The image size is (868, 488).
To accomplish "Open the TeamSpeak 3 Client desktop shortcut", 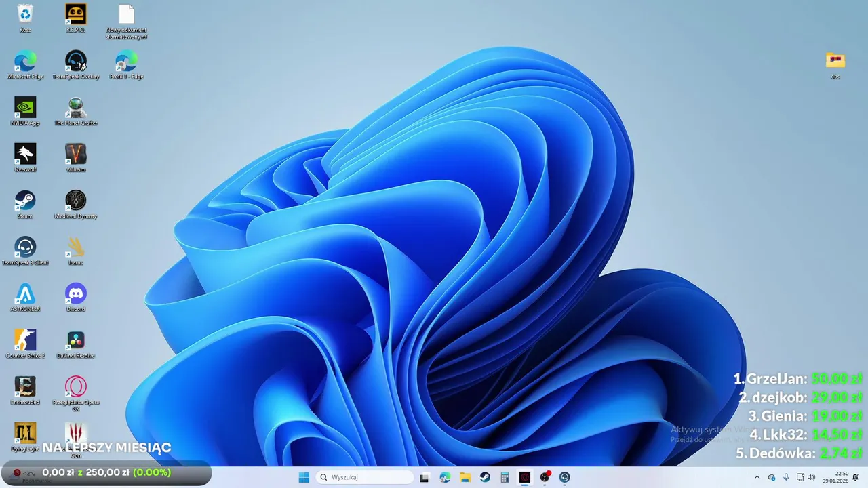I will [25, 251].
